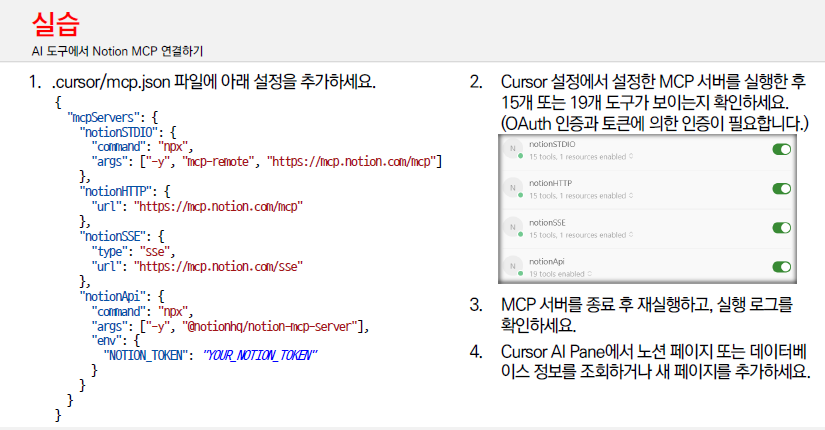Viewport: 825px width, 430px height.
Task: Click the N avatar icon beside notionSSE
Action: [x=512, y=227]
